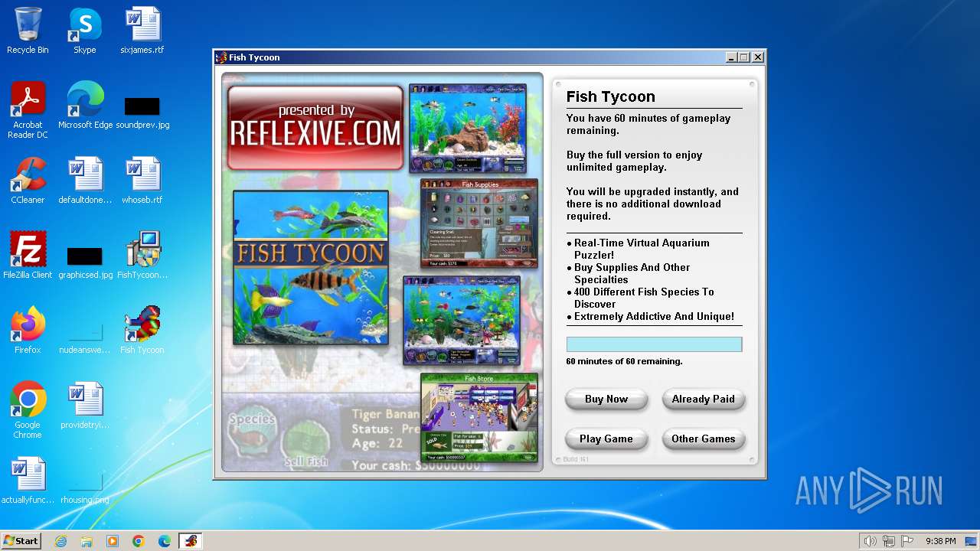View the top aquarium tank screenshot

[x=468, y=129]
